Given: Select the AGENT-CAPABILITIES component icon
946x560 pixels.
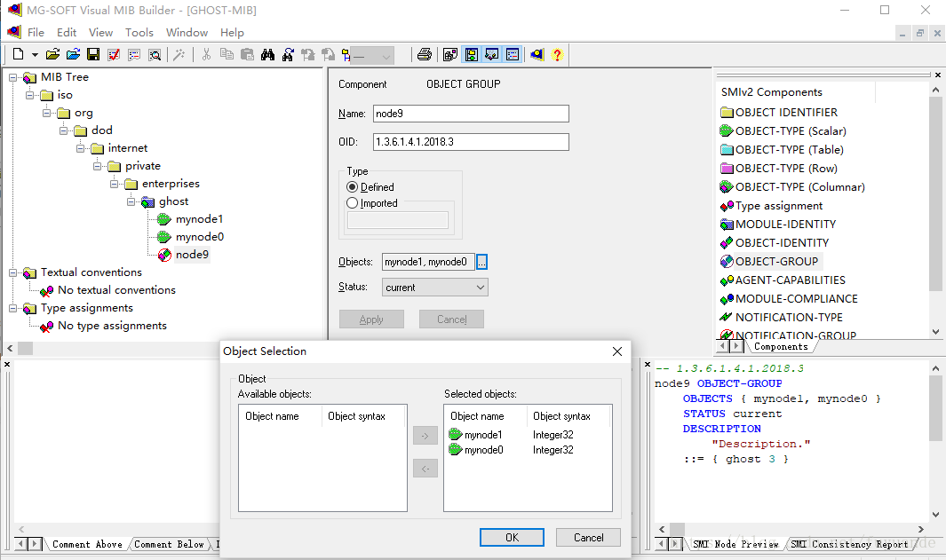Looking at the screenshot, I should (727, 280).
